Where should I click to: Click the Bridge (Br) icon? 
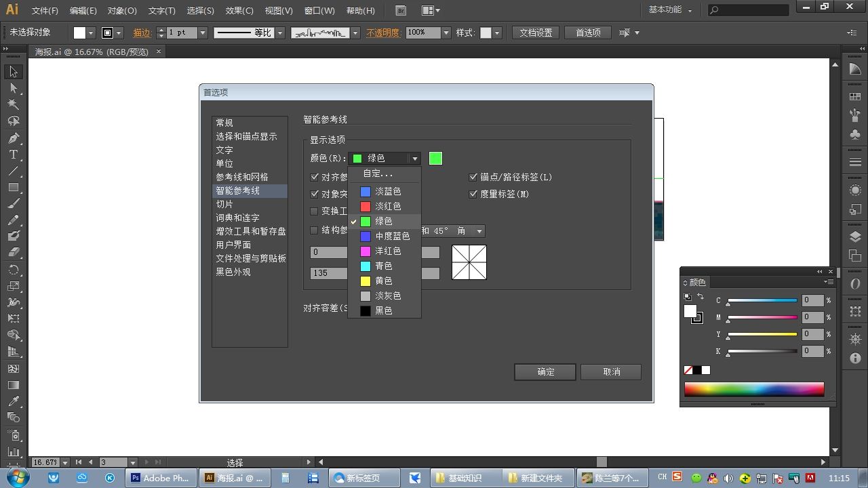click(x=401, y=10)
